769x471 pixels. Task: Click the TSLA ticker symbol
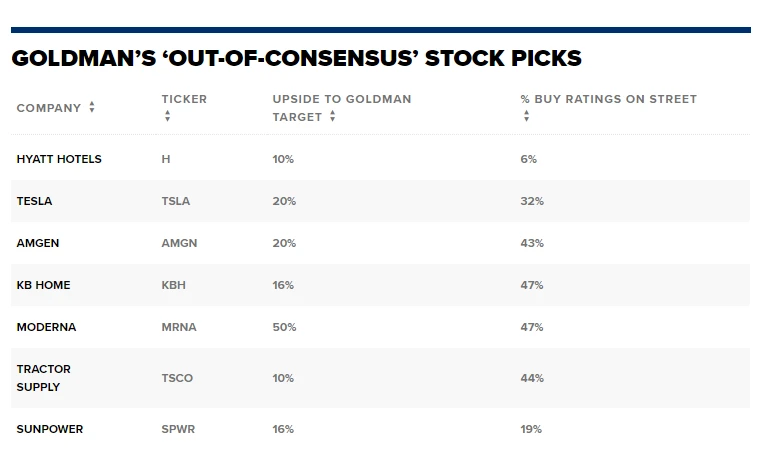point(175,201)
